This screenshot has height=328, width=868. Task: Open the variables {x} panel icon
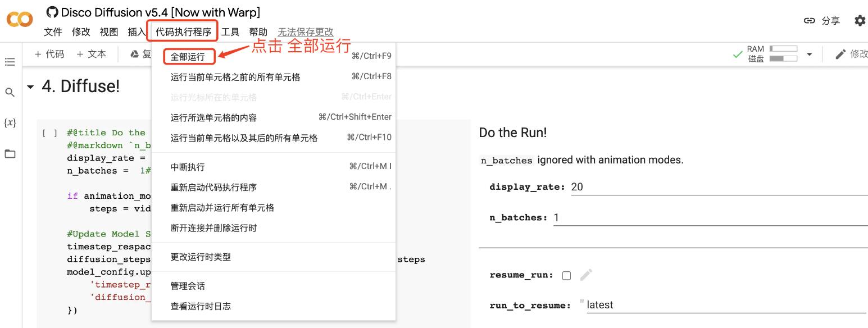pyautogui.click(x=10, y=122)
